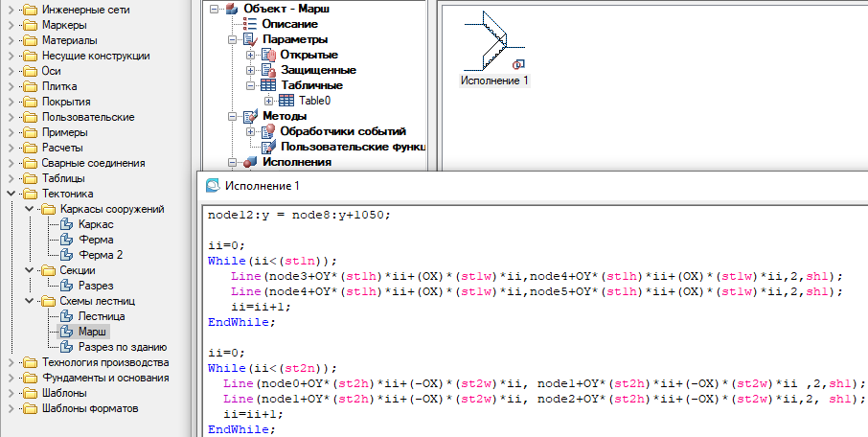Click the Table0 grid icon
The width and height of the screenshot is (868, 437).
click(x=286, y=101)
